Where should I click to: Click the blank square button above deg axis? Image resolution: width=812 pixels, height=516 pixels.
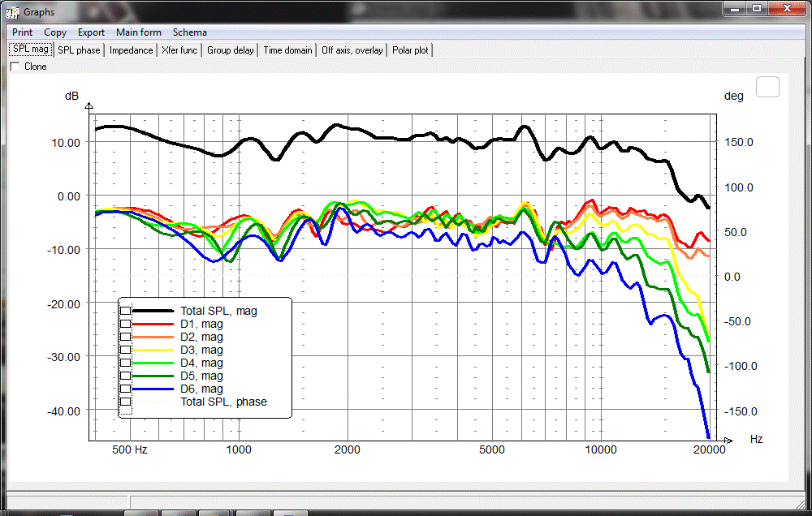[767, 87]
